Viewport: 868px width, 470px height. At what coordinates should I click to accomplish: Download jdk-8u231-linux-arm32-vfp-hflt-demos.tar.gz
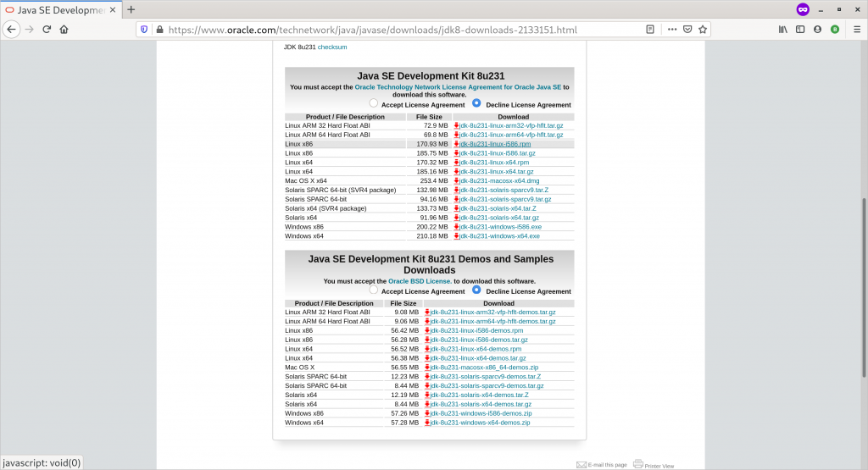492,312
